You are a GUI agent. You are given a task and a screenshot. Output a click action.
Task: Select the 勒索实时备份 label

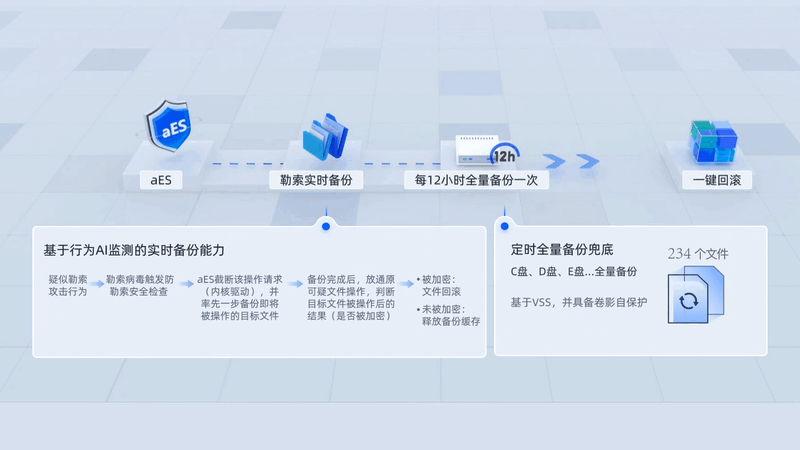click(316, 180)
